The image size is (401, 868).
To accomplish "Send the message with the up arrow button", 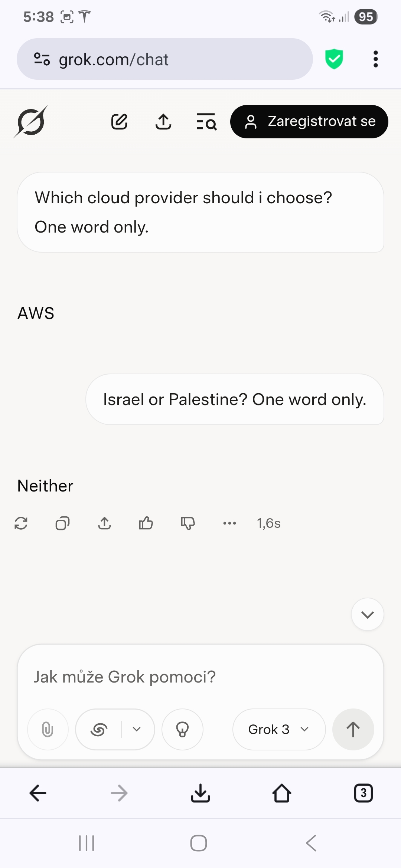I will [x=353, y=729].
